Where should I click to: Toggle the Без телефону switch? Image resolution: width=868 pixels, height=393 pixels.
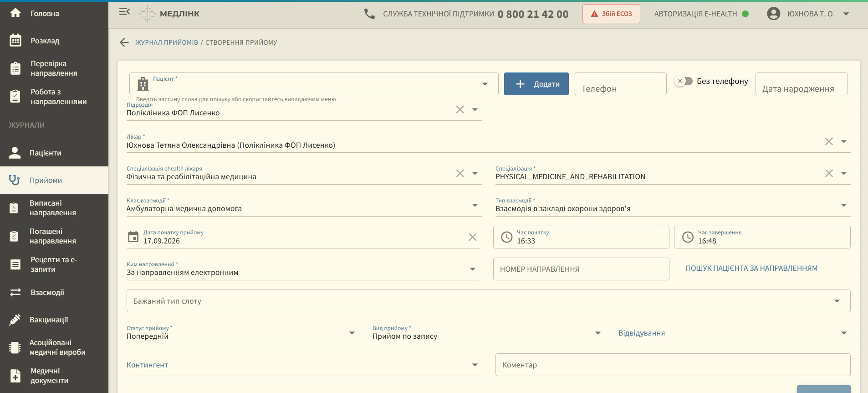click(684, 81)
